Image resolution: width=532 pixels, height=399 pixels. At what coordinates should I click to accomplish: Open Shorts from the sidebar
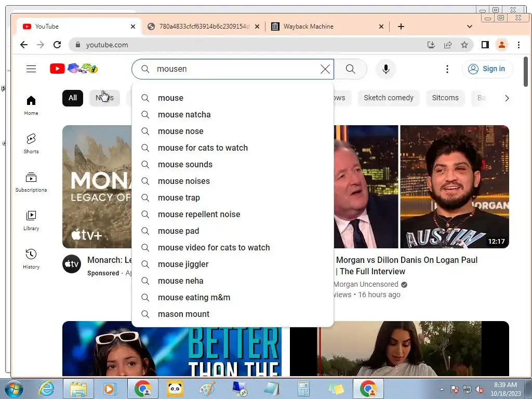pyautogui.click(x=31, y=143)
